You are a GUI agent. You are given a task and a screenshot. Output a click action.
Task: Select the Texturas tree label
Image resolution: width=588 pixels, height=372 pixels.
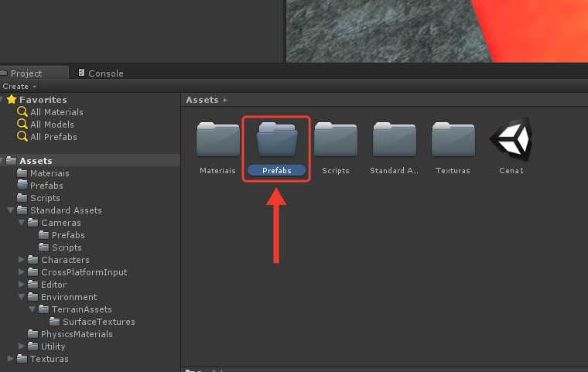50,359
